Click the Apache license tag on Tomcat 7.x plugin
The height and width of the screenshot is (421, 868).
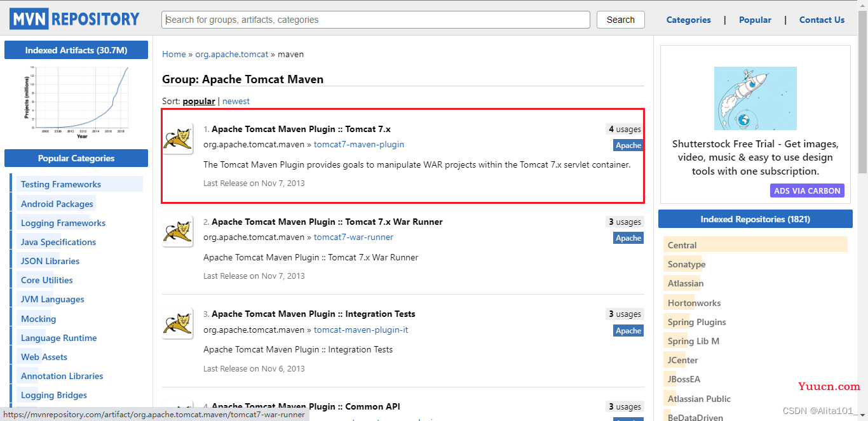[628, 145]
